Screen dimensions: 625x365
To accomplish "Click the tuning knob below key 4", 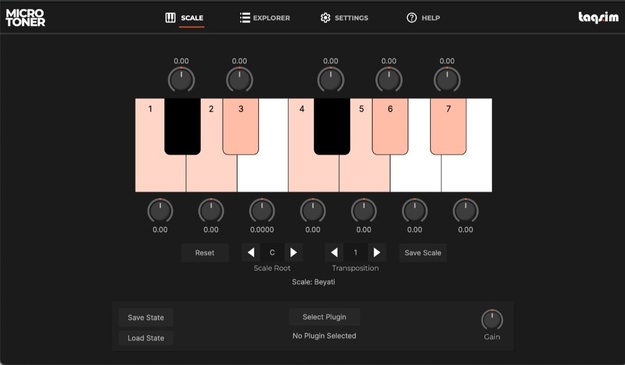I will coord(313,210).
